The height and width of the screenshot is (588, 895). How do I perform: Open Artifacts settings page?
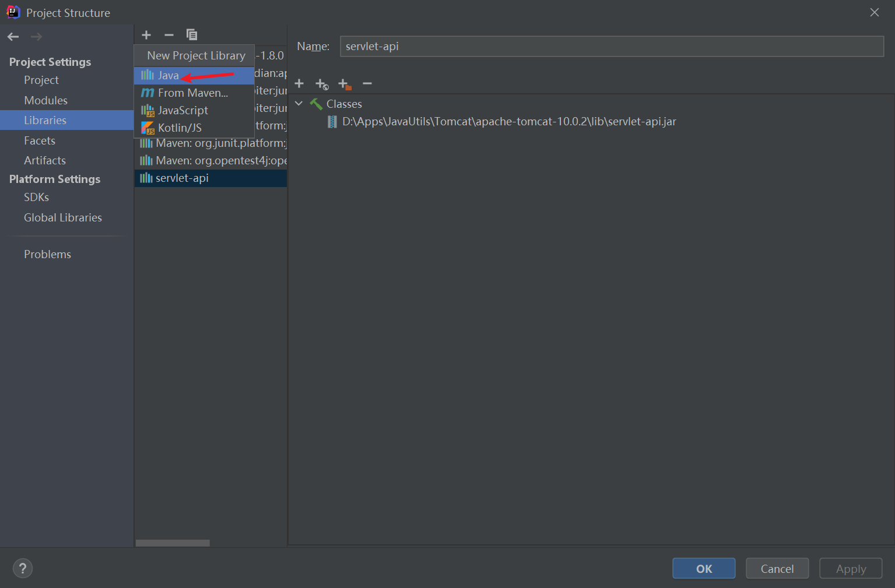click(x=45, y=160)
